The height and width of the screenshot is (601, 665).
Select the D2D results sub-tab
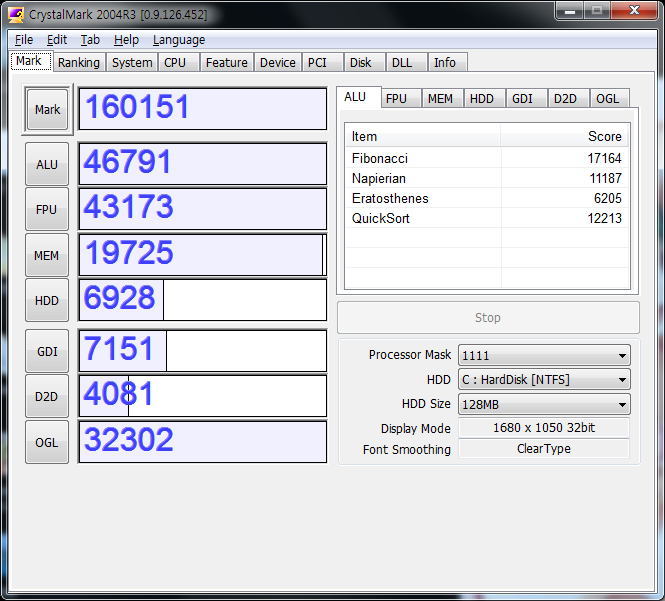[x=568, y=98]
